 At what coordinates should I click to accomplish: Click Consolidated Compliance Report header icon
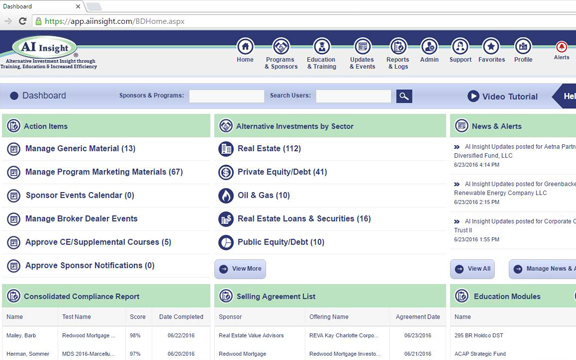pyautogui.click(x=14, y=296)
